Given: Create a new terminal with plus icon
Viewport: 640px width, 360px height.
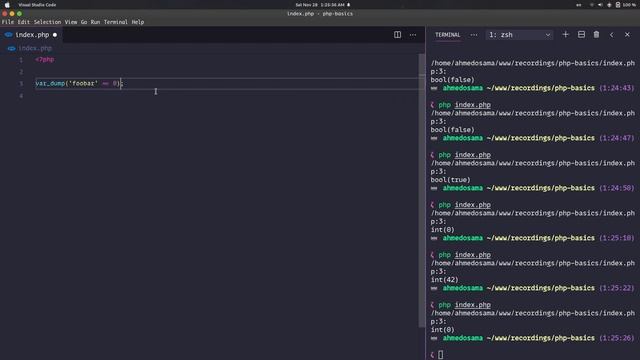Looking at the screenshot, I should (x=565, y=35).
